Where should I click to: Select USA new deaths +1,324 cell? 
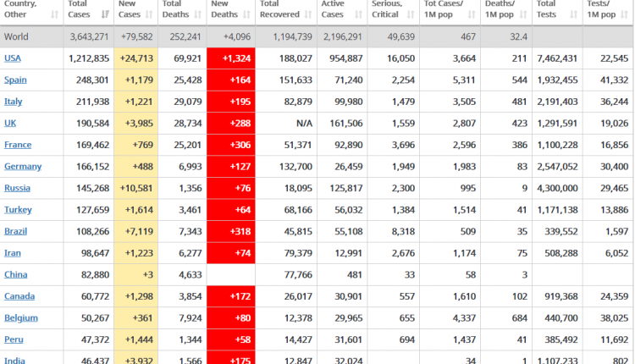coord(231,58)
